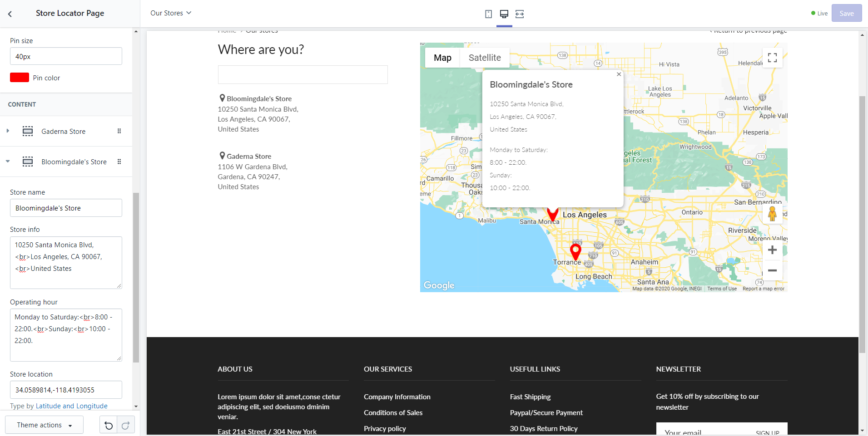The image size is (868, 436).
Task: Click the sidebar vertical scrollbar thumb
Action: [136, 278]
